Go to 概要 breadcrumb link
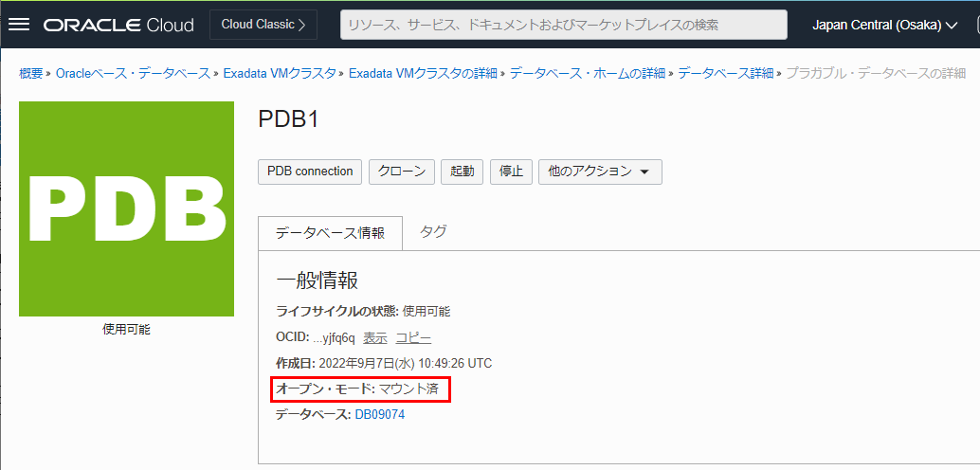 pos(31,73)
